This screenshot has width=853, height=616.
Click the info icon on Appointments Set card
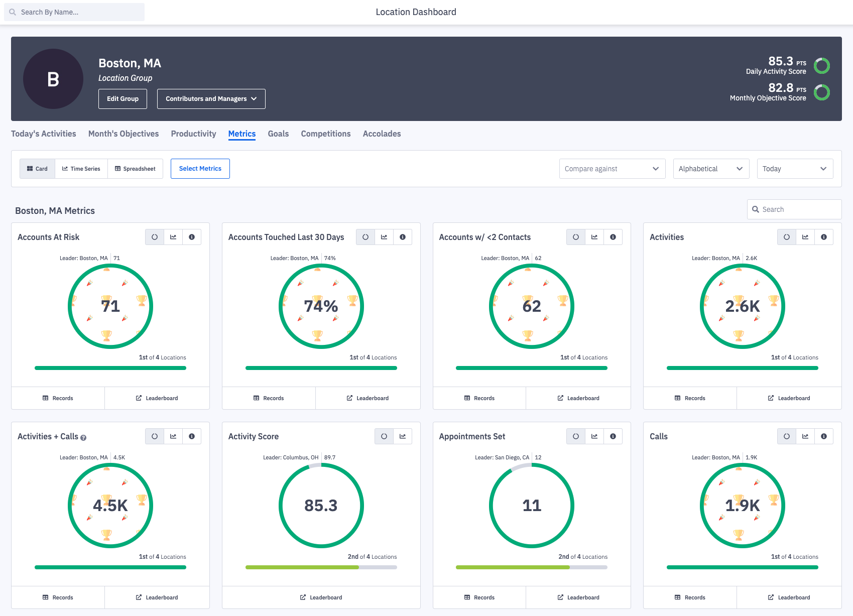click(613, 436)
